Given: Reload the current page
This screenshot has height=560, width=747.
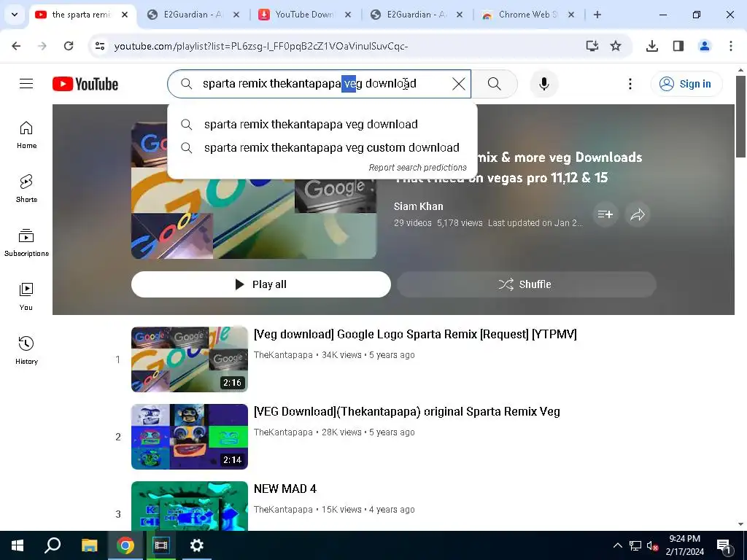Looking at the screenshot, I should point(69,46).
